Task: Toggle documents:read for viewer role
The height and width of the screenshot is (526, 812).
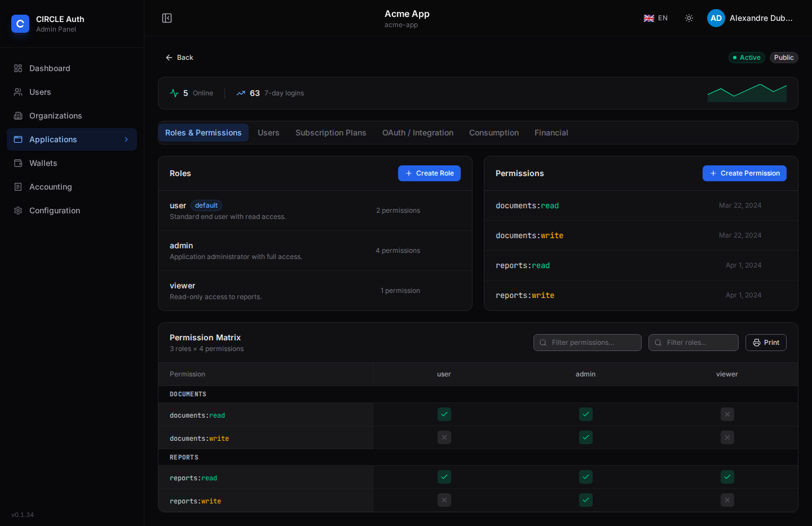Action: [727, 414]
